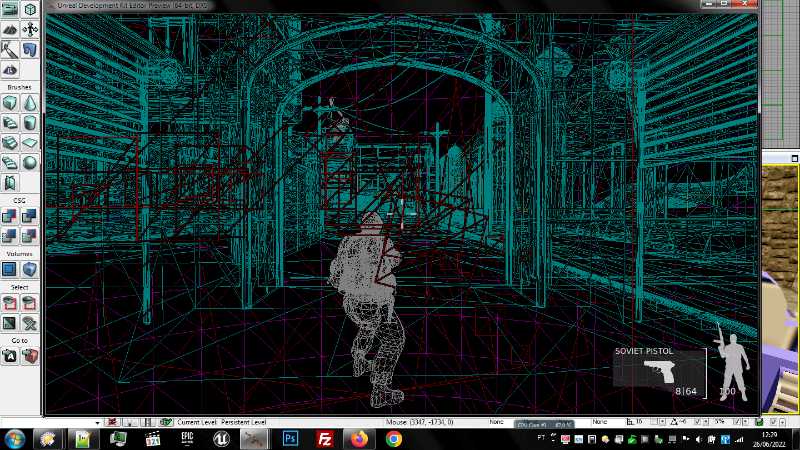The width and height of the screenshot is (800, 450).
Task: Choose the Spiral staircase brush
Action: point(10,163)
